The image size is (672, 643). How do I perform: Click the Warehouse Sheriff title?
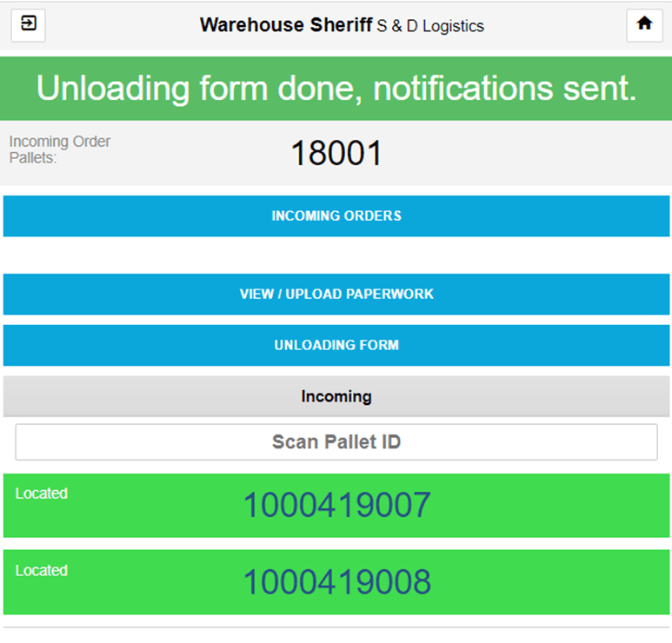285,25
